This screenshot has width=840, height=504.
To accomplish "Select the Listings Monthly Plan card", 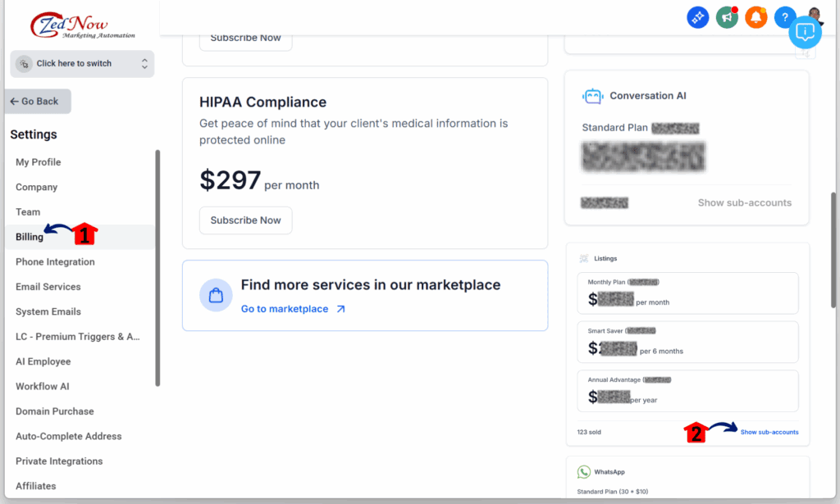I will 688,293.
